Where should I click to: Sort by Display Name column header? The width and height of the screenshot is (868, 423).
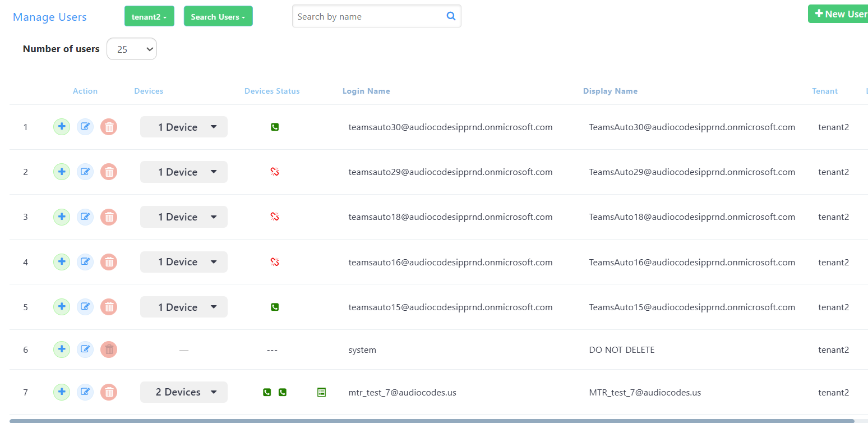tap(610, 91)
